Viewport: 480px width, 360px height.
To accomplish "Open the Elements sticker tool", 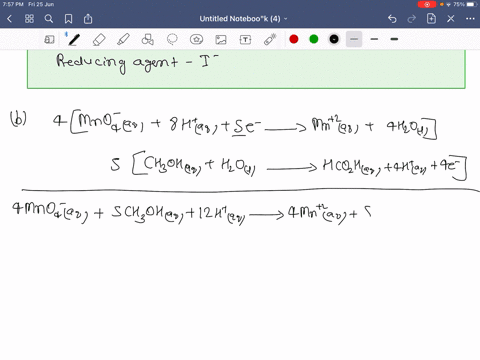I will tap(197, 40).
